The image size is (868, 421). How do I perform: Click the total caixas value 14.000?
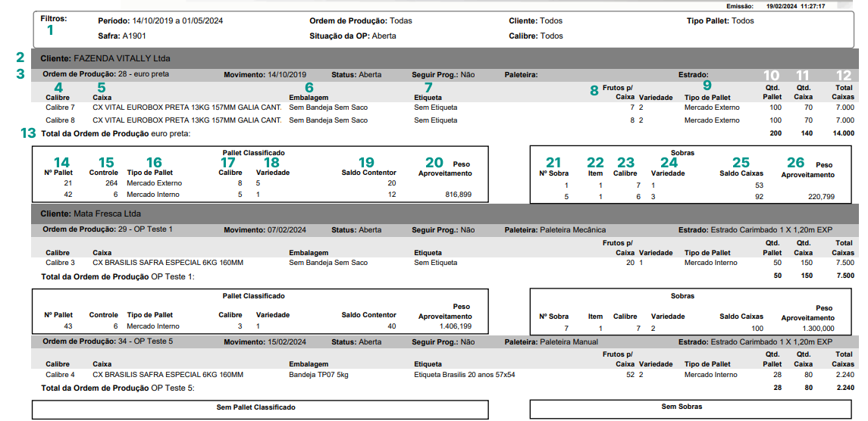pyautogui.click(x=843, y=133)
